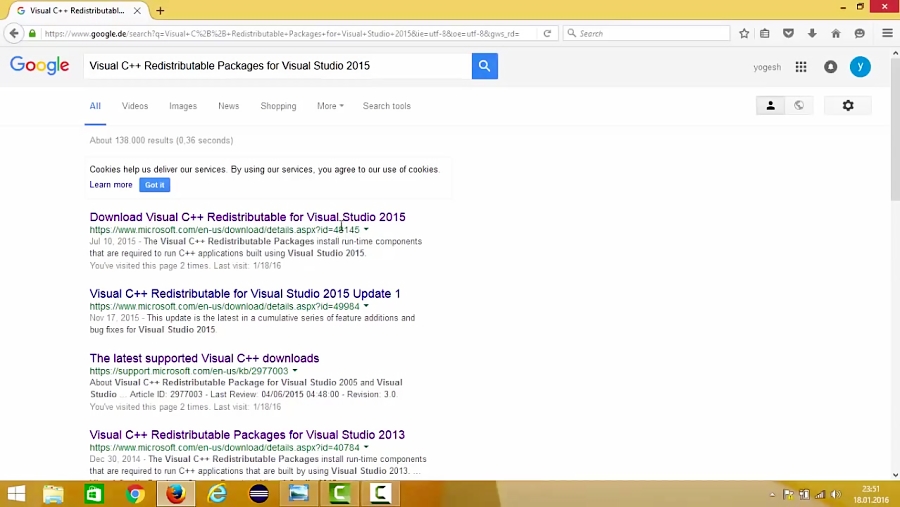Screen dimensions: 900x507
Task: Switch to global results globe toggle
Action: click(x=799, y=105)
